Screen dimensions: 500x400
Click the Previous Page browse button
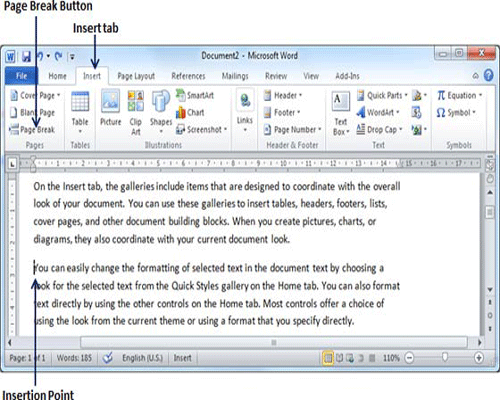click(490, 302)
